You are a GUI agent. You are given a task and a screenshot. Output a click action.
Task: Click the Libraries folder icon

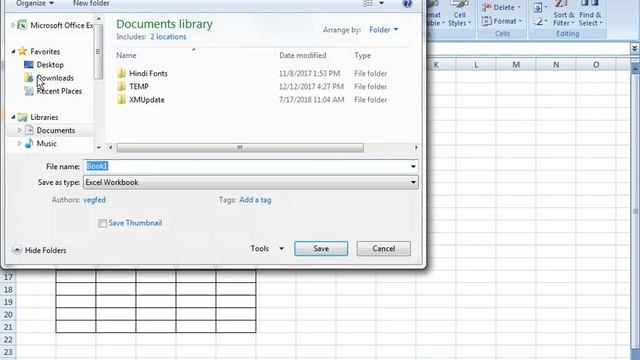(x=22, y=117)
